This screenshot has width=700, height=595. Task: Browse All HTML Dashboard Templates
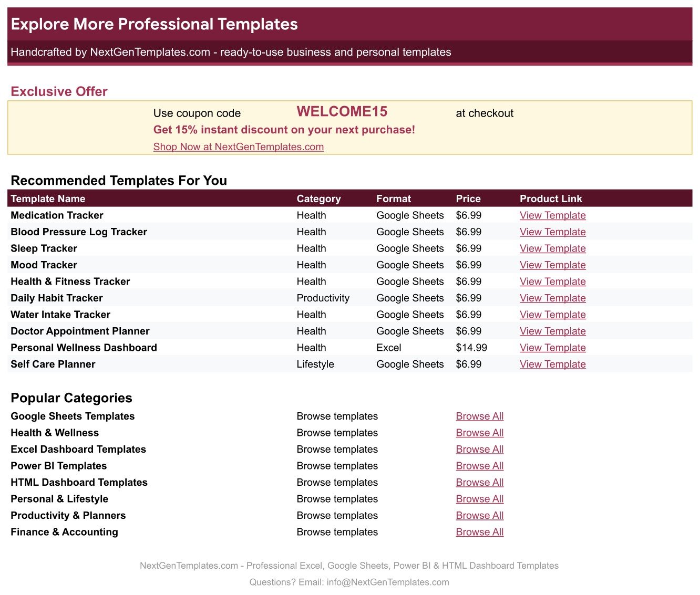[480, 482]
